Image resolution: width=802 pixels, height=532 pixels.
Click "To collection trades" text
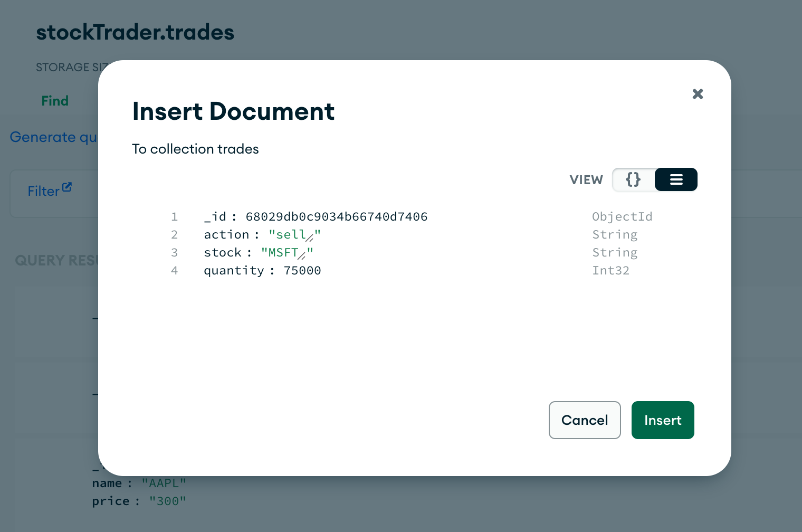195,149
